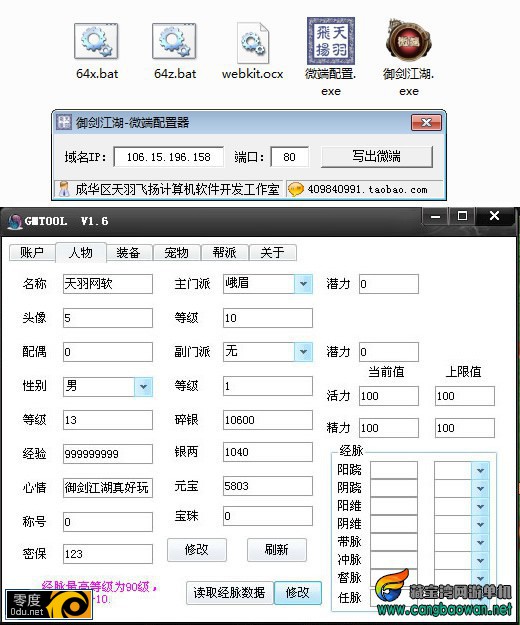Click the 精力 当前值 field

(389, 428)
